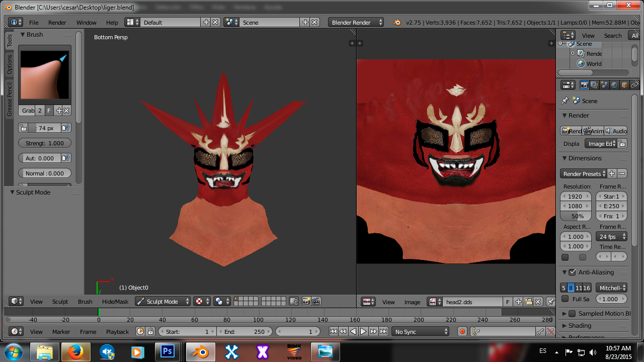
Task: Click the Animation render button
Action: click(x=594, y=131)
